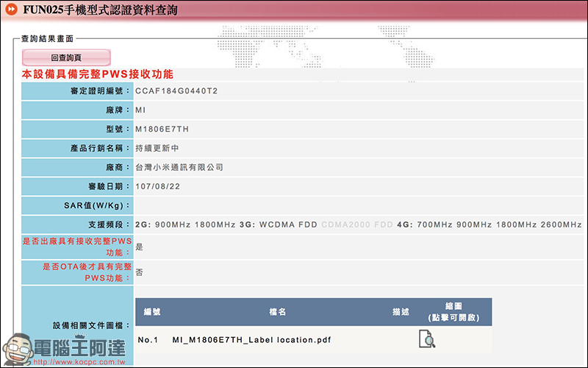Image resolution: width=588 pixels, height=368 pixels.
Task: Click the red 是否OTA後才具有完整PWS功能 label
Action: click(87, 272)
